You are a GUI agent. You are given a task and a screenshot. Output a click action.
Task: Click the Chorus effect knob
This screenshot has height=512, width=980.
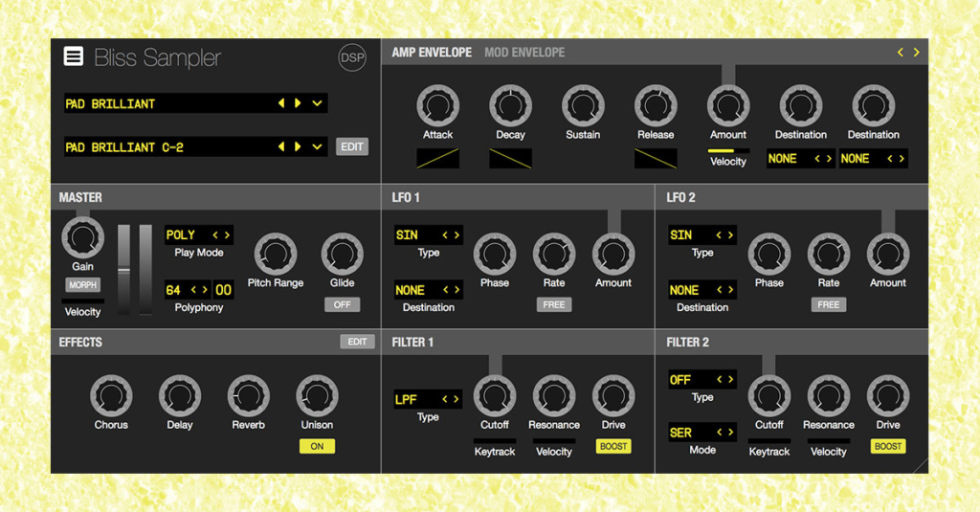(111, 395)
